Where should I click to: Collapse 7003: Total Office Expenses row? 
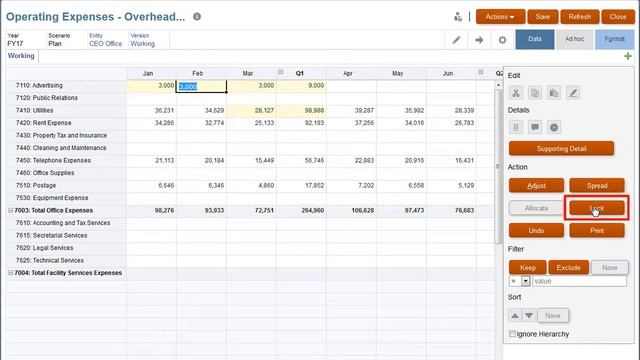[x=11, y=210]
